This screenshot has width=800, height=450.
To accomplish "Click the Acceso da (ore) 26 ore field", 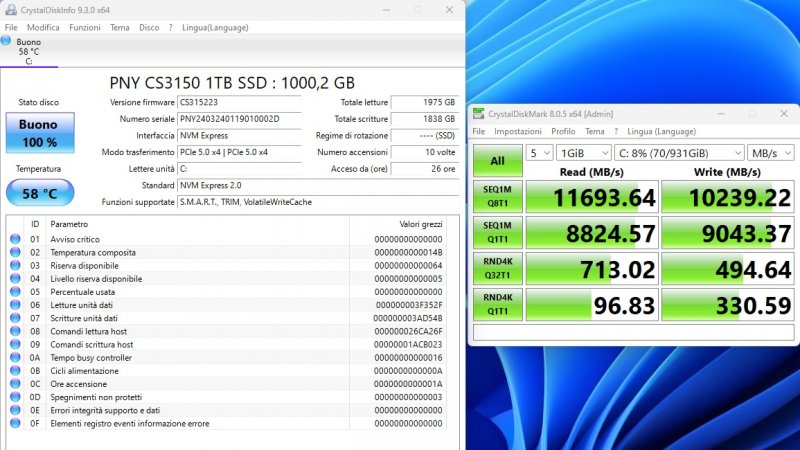I will (x=425, y=169).
